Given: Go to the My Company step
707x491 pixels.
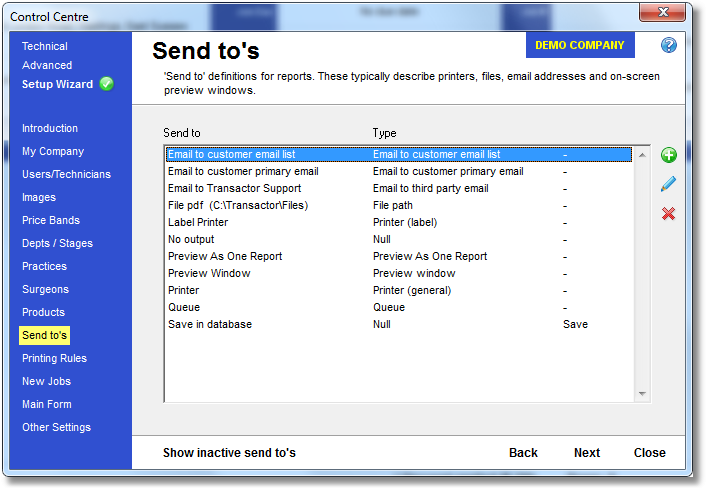Looking at the screenshot, I should pos(53,151).
